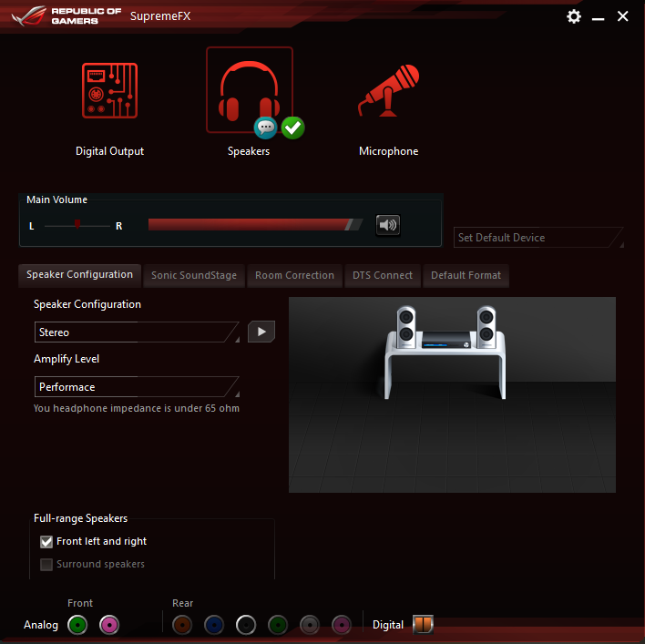Click the main volume level bar
Screen dimensions: 645x644
(255, 225)
